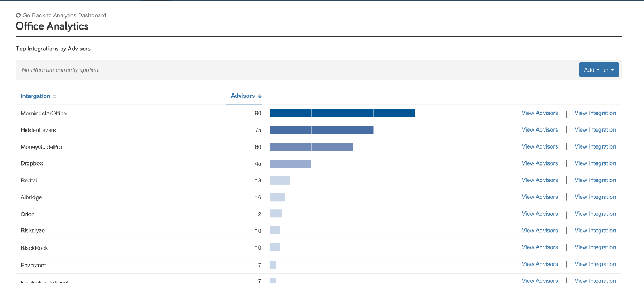Select the MorningstarOffice integration name
The width and height of the screenshot is (644, 283).
[x=44, y=113]
